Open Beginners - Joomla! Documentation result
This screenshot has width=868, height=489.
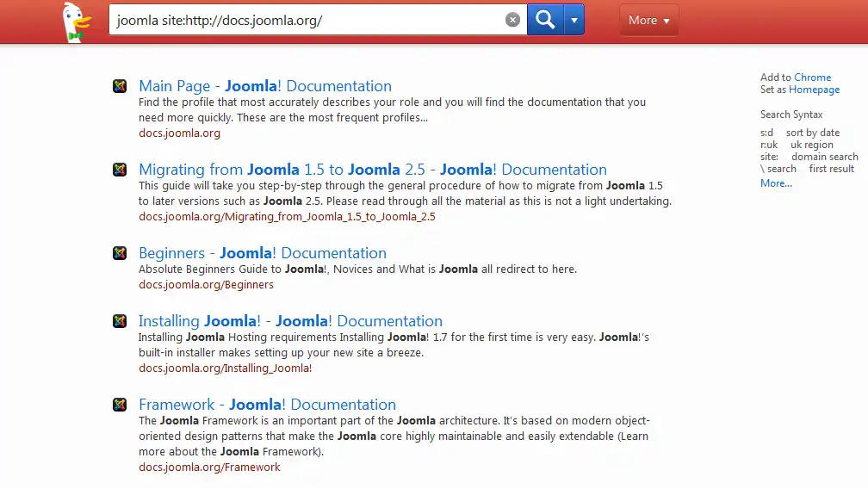click(263, 253)
